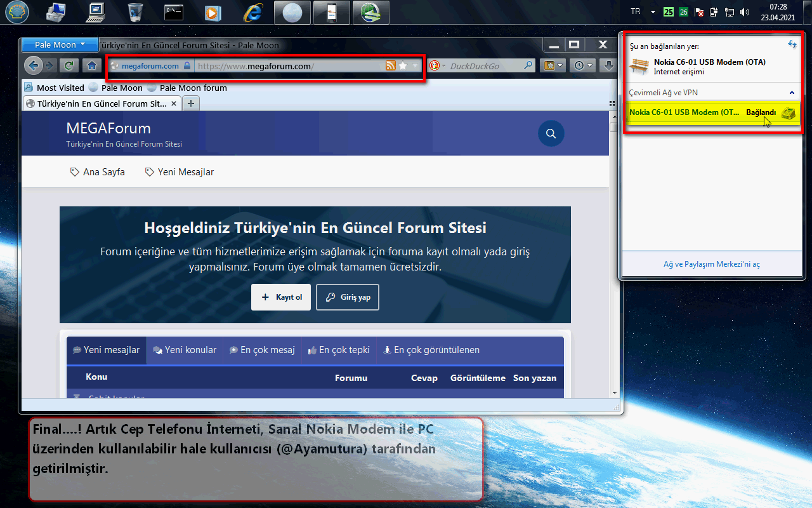The width and height of the screenshot is (812, 508).
Task: Click the Forward arrow in Pale Moon
Action: click(49, 65)
